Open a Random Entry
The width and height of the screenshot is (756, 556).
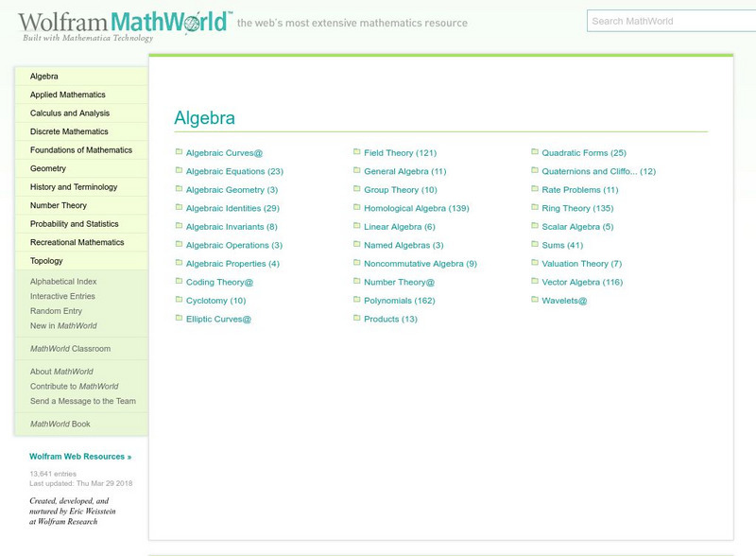point(56,311)
